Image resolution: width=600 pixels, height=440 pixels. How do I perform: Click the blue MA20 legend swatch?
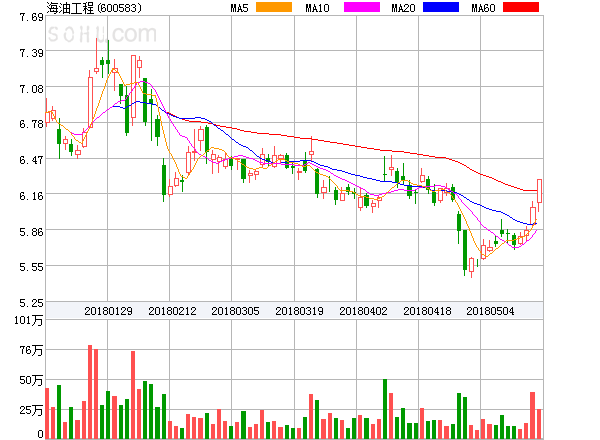[441, 7]
